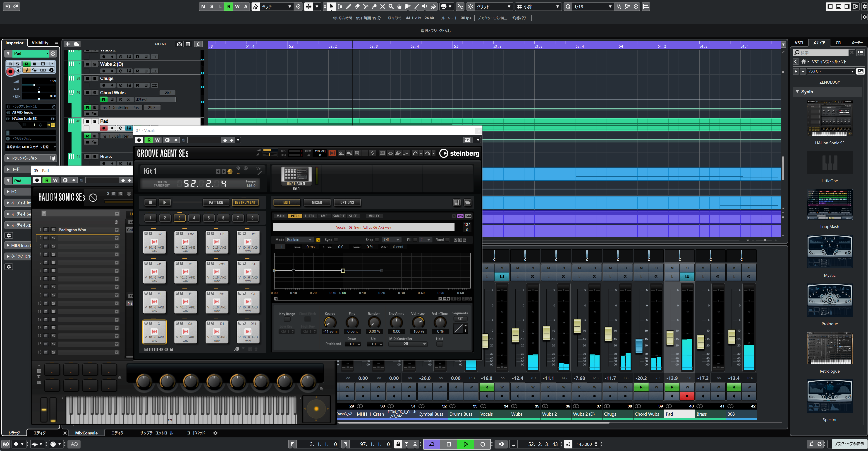Click the grid snap icon in top toolbar
Viewport: 868px width, 451px height.
pos(471,6)
